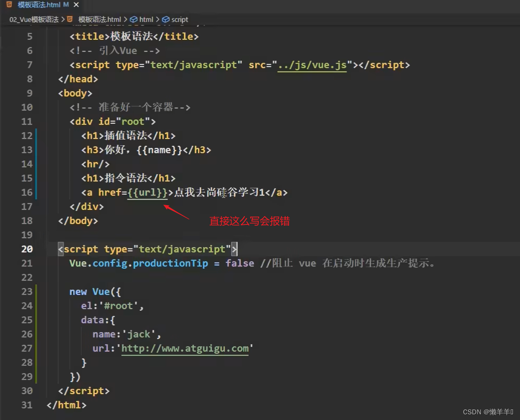The width and height of the screenshot is (520, 420).
Task: Click the HTML file icon in the tab
Action: [x=9, y=5]
